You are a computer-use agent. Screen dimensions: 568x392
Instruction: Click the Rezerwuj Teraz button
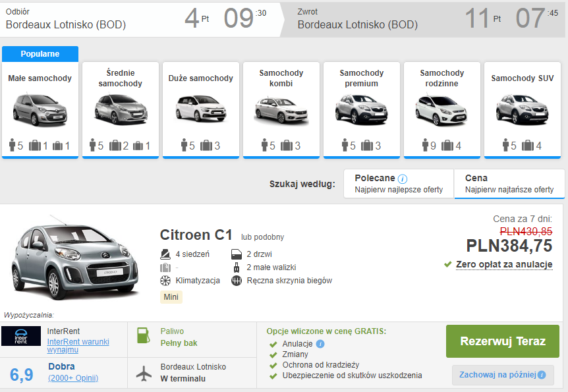pyautogui.click(x=502, y=341)
